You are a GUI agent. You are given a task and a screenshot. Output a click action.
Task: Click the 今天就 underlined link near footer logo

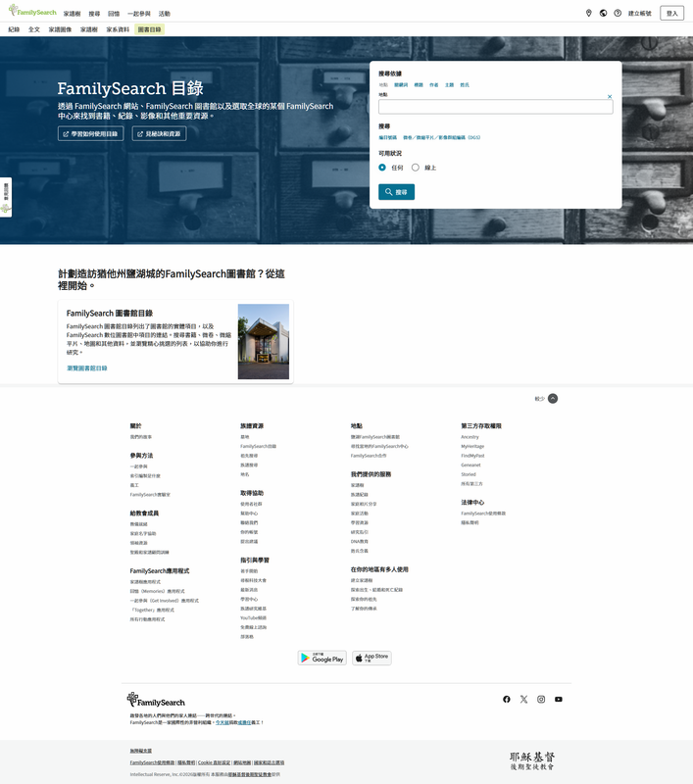(x=223, y=723)
